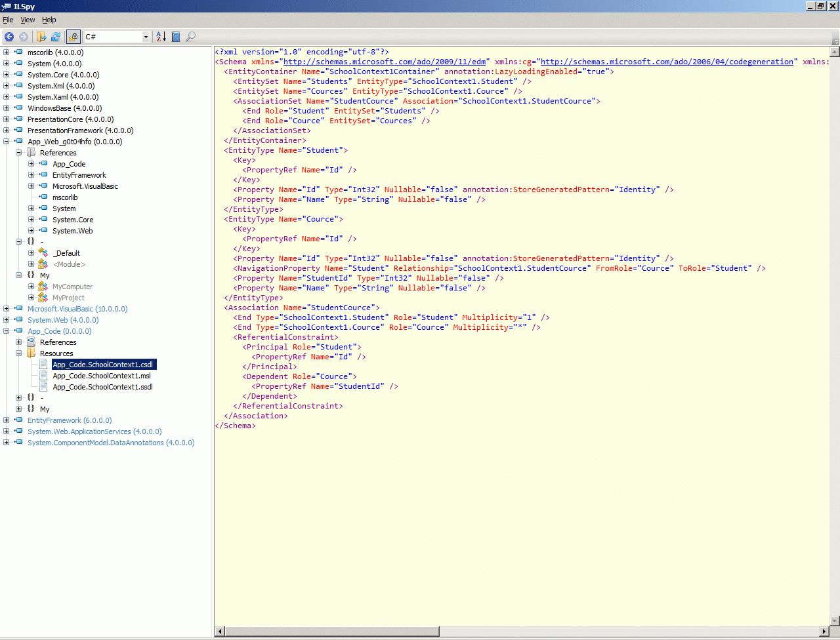Select the SchoolContext1.ssdl resource file icon

click(44, 386)
